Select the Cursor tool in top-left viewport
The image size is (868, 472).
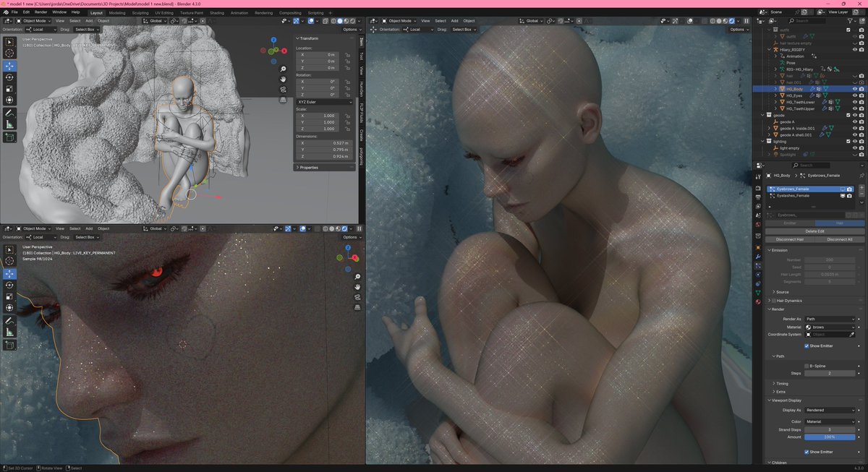click(9, 53)
